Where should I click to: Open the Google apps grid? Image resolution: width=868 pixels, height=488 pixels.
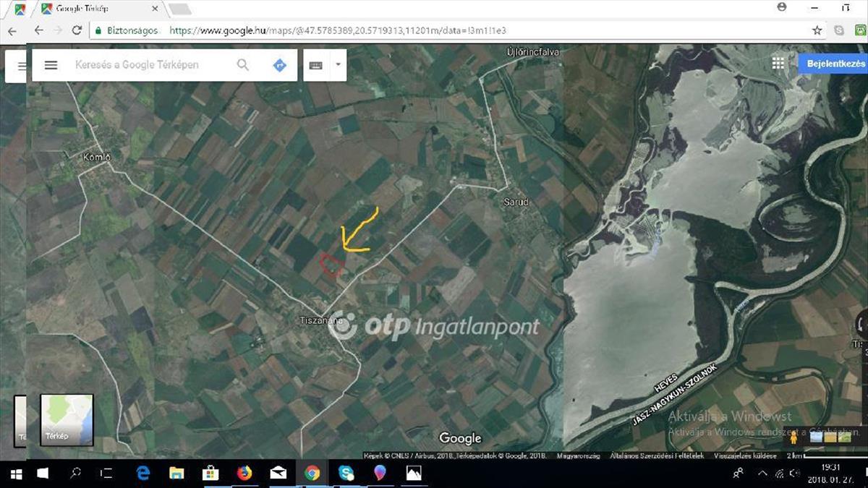pos(778,64)
